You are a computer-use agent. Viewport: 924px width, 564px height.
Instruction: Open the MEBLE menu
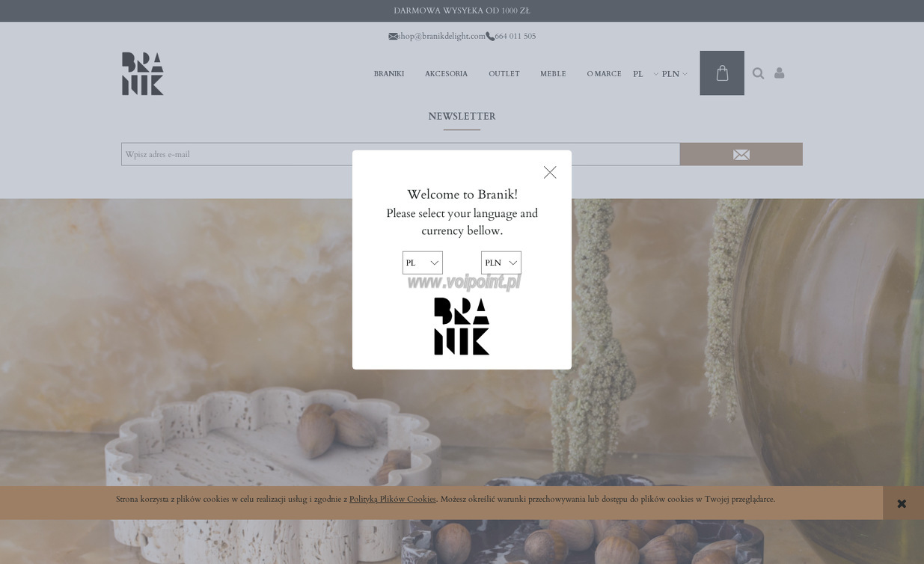click(x=553, y=74)
